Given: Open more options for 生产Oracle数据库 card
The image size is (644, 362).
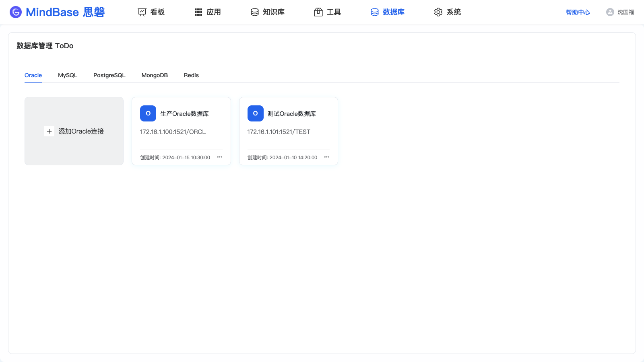Looking at the screenshot, I should tap(220, 157).
